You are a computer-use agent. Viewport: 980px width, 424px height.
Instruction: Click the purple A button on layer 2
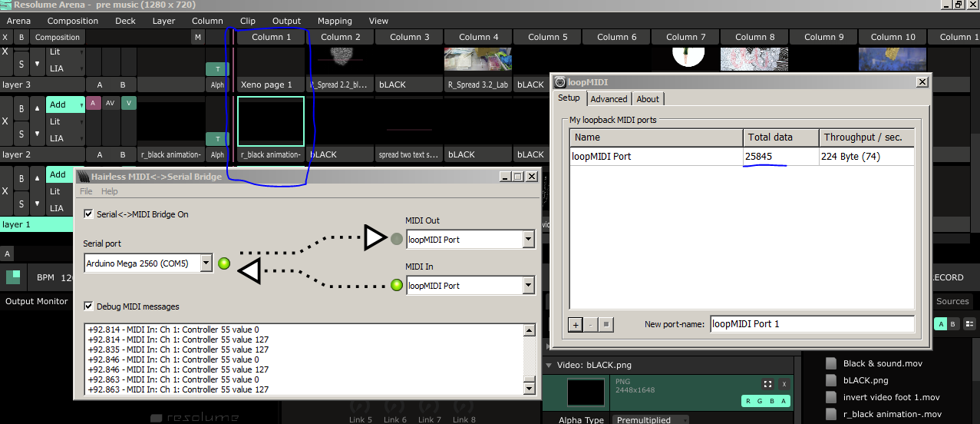(x=93, y=103)
